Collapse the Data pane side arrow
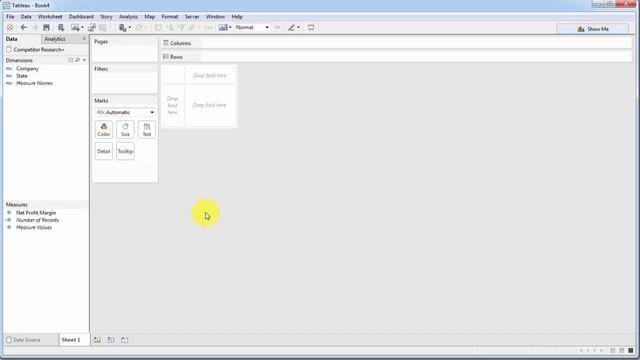 [x=84, y=39]
